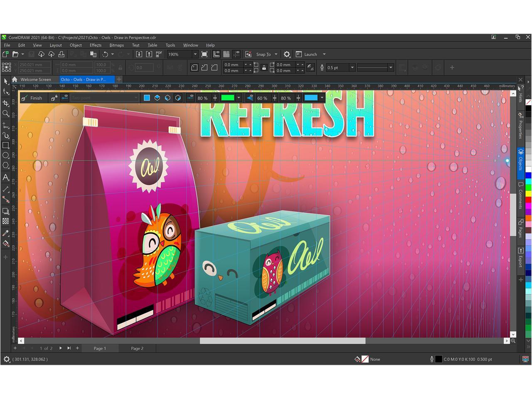The image size is (532, 399).
Task: Choose the Polygon tool
Action: 6,165
